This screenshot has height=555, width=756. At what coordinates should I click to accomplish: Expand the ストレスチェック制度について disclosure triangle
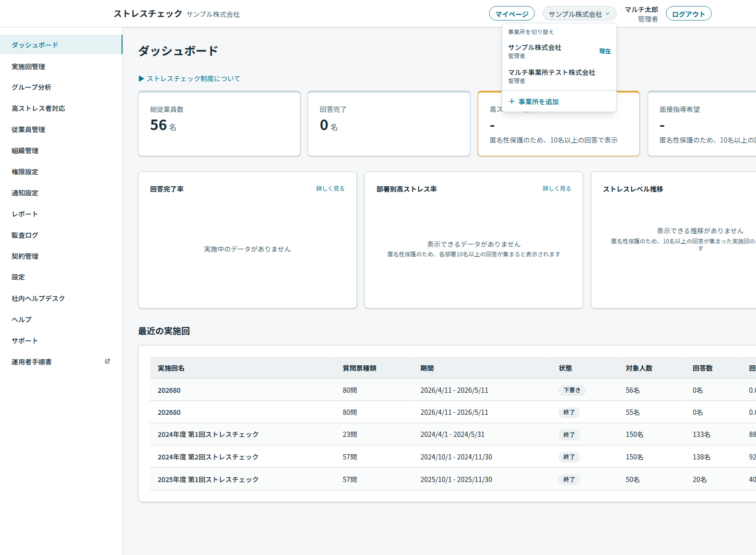coord(142,79)
